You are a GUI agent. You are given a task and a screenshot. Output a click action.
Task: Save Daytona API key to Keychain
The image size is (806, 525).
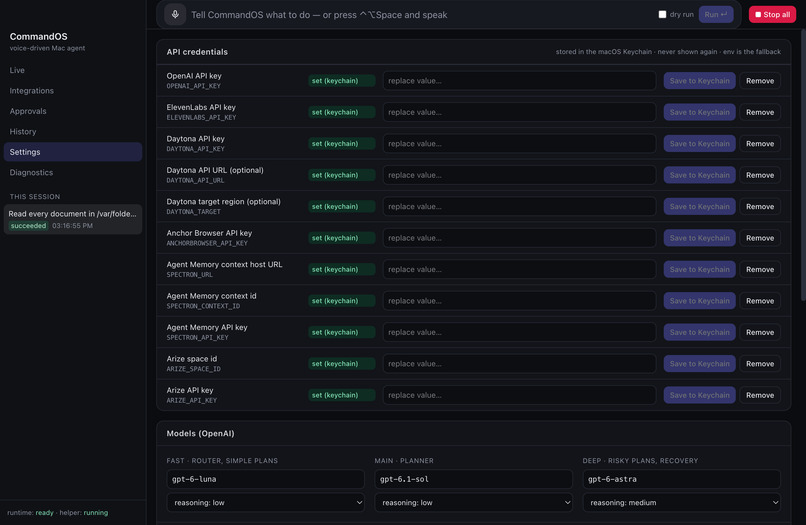click(x=699, y=143)
